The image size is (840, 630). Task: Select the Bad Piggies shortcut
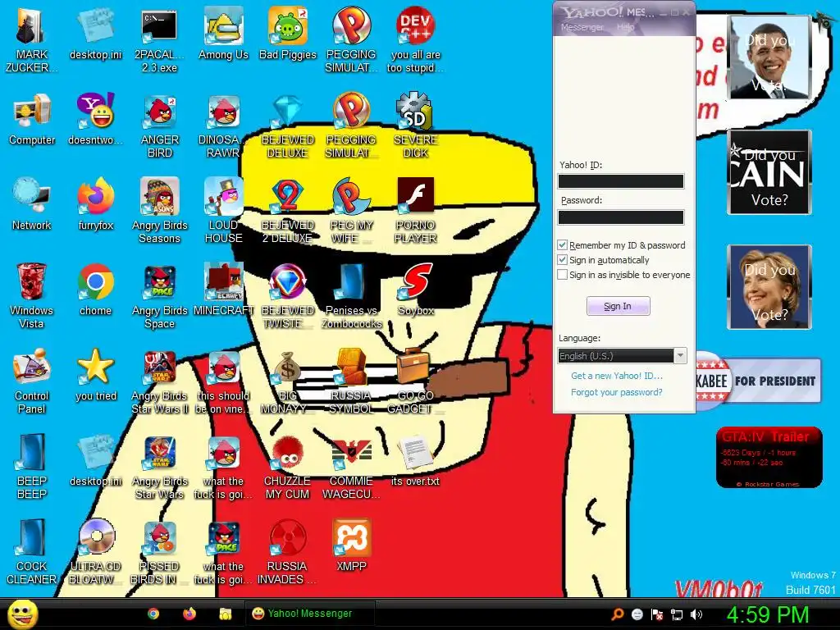288,34
